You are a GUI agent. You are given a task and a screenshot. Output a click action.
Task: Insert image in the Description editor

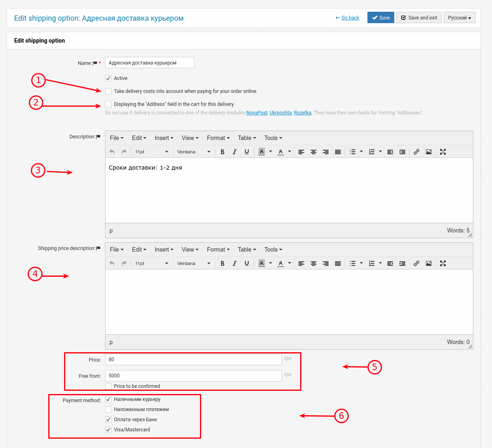click(429, 152)
